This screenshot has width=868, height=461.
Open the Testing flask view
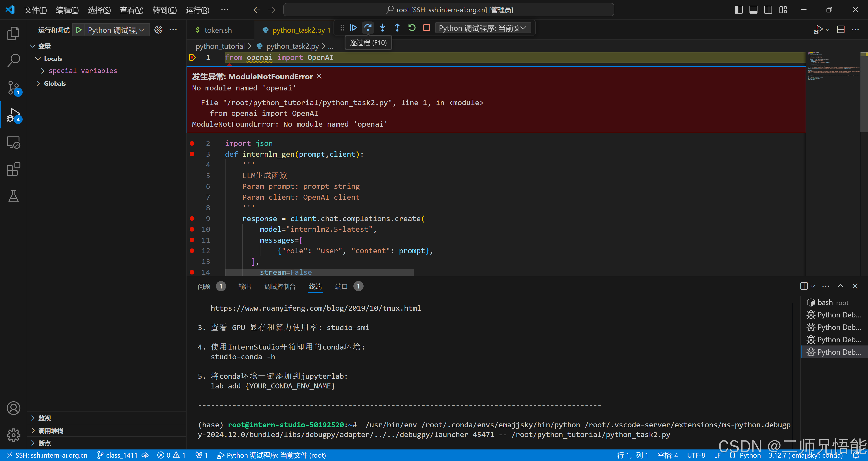coord(14,196)
